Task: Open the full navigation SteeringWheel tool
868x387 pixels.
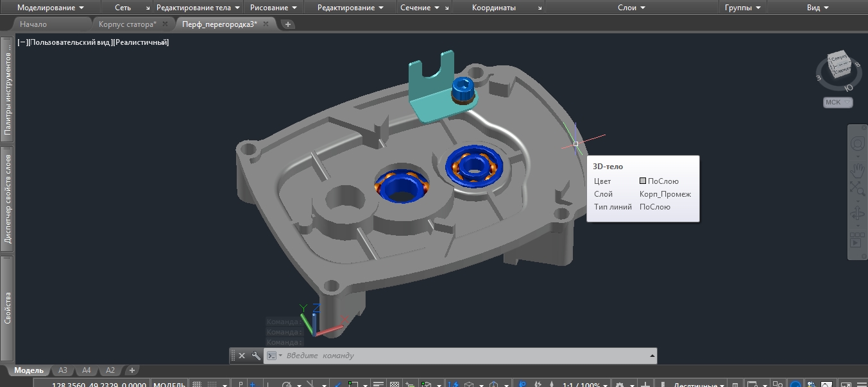Action: (857, 144)
